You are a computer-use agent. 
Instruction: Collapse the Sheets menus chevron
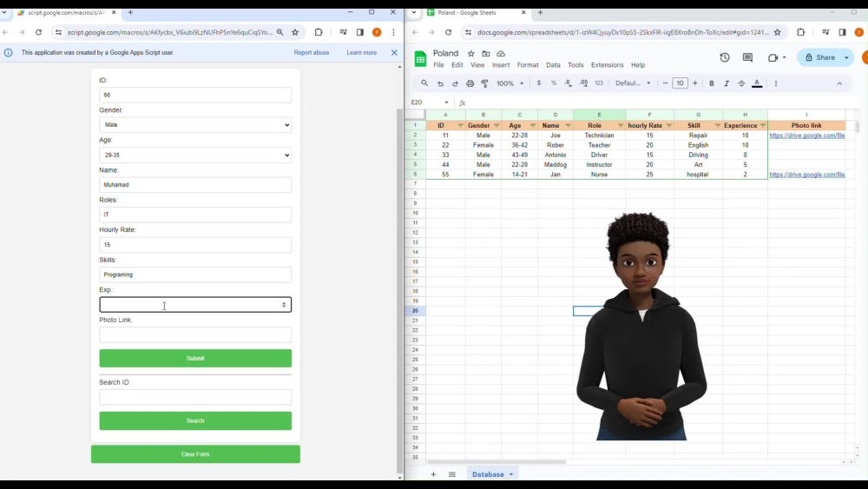point(839,83)
